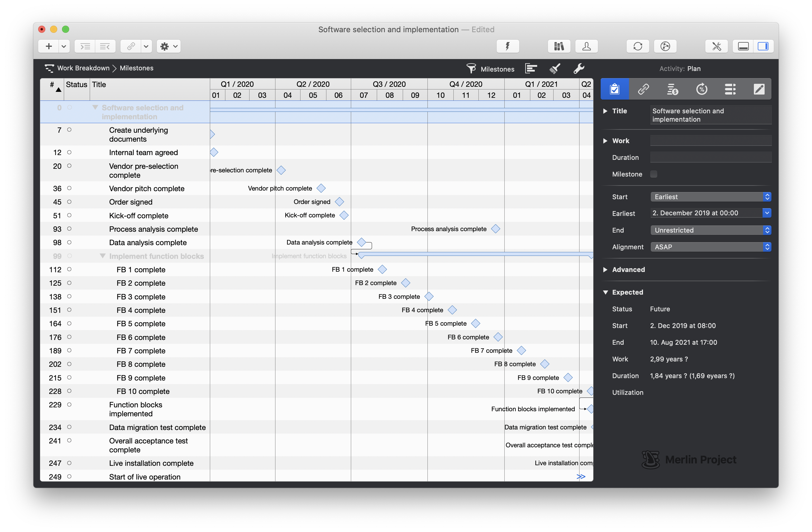Select the Vendor pitch complete milestone diamond

point(321,188)
